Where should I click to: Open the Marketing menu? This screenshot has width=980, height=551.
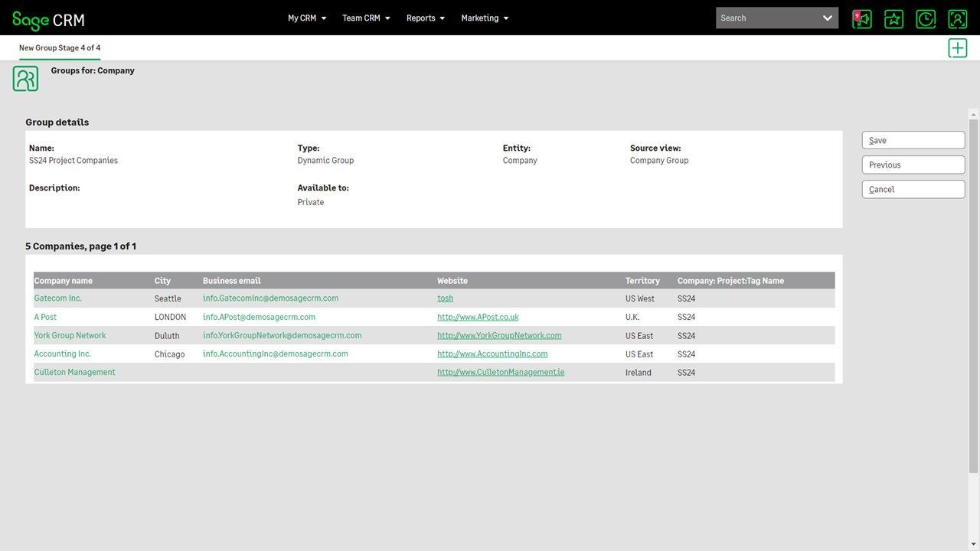click(x=485, y=18)
